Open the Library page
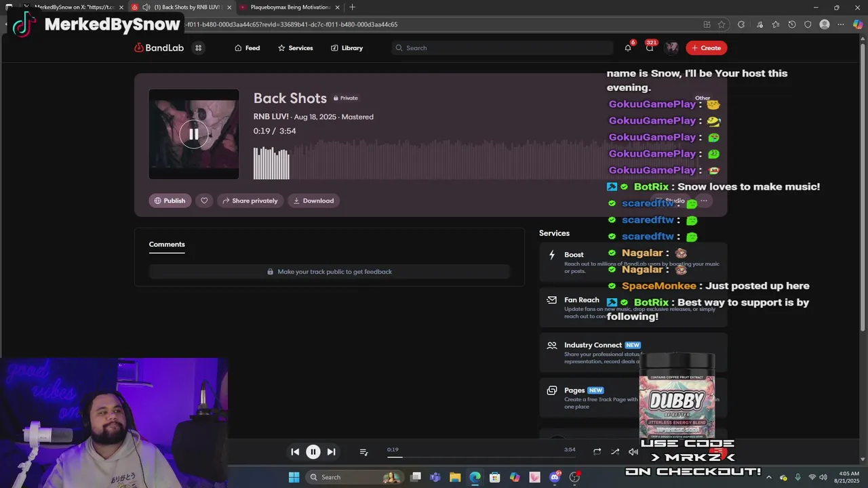This screenshot has width=868, height=488. coord(347,48)
